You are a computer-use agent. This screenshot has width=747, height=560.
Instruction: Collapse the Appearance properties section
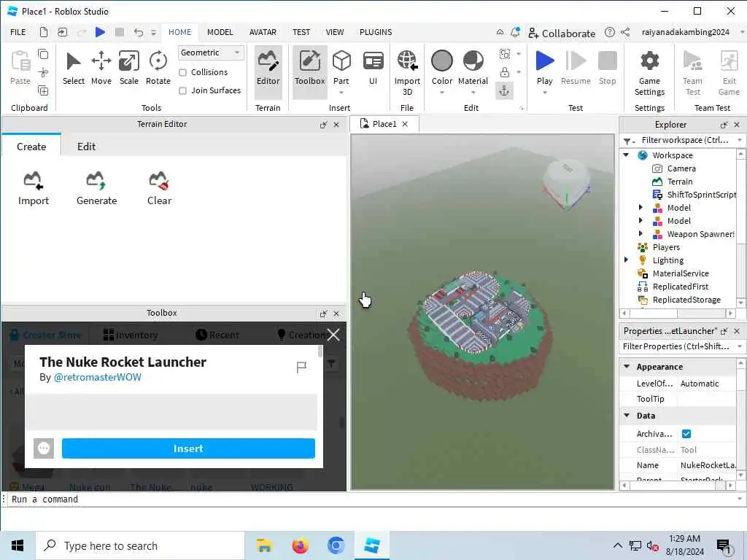627,367
